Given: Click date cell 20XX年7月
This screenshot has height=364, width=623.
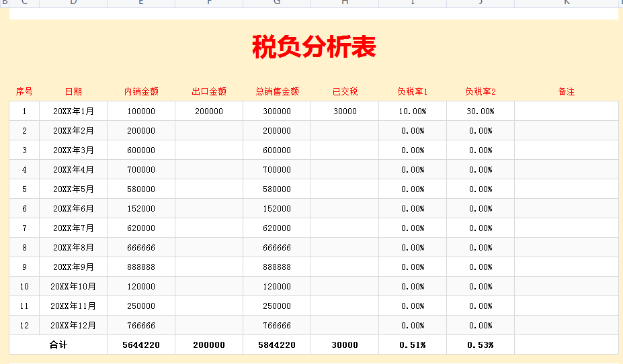Looking at the screenshot, I should (73, 228).
